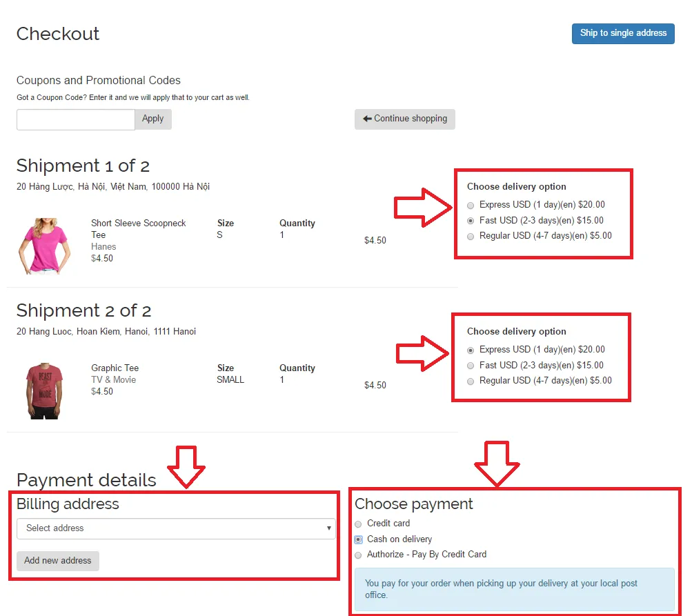Viewport: 692px width, 616px height.
Task: Select Authorize - Pay By Credit Card
Action: (358, 555)
